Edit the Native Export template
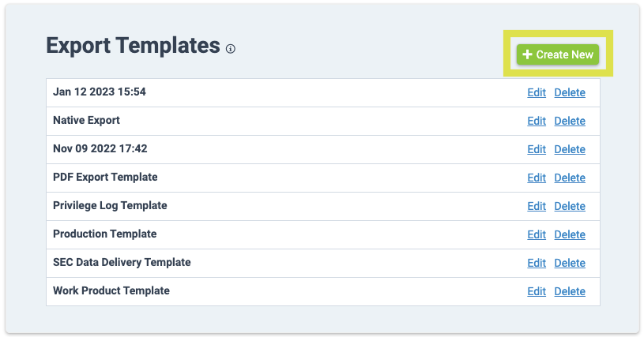 pos(537,121)
